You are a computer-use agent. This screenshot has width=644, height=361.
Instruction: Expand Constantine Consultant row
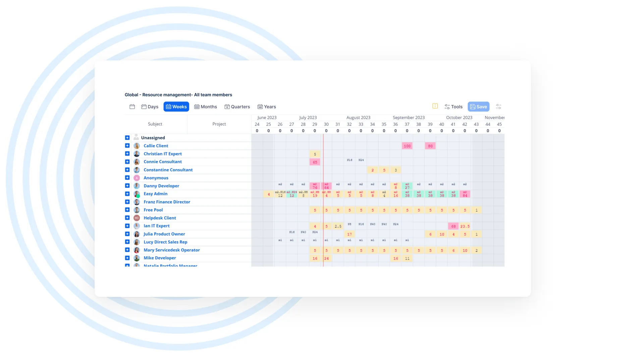[127, 170]
